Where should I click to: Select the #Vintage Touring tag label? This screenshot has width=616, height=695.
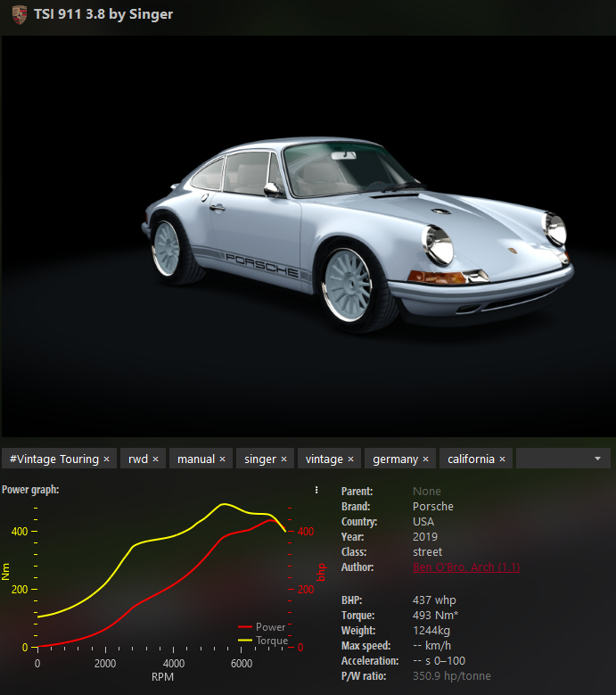[54, 459]
